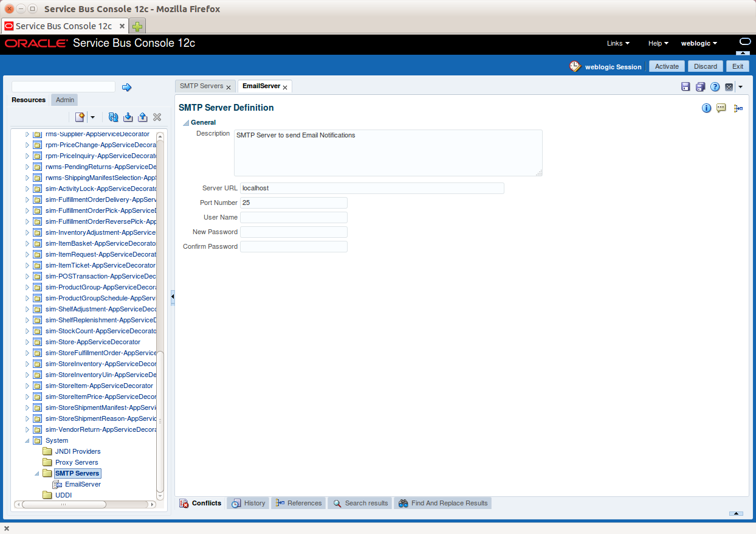This screenshot has width=756, height=534.
Task: Open the Search results bottom tab
Action: tap(360, 503)
